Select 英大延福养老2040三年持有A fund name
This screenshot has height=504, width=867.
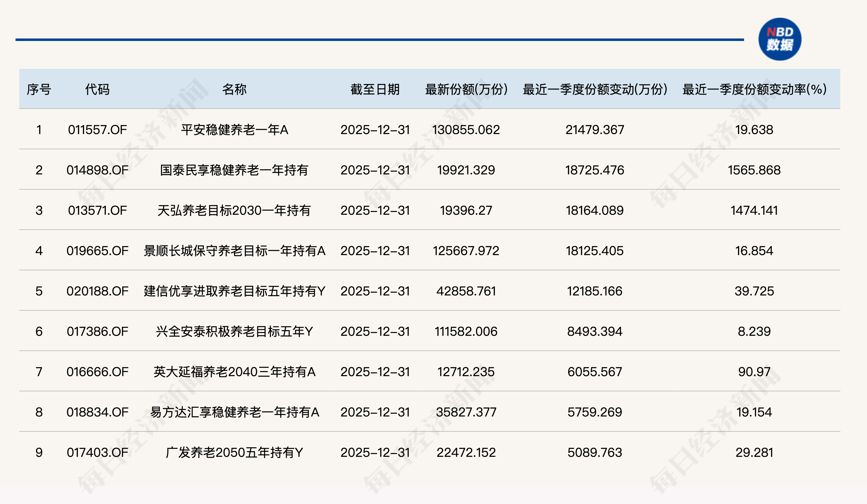[234, 372]
